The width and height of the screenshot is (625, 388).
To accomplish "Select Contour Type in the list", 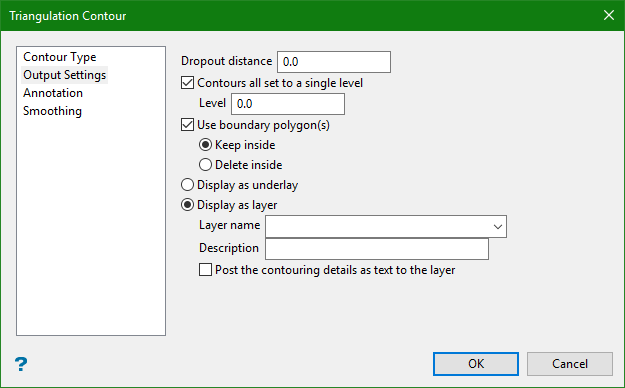I will tap(59, 57).
